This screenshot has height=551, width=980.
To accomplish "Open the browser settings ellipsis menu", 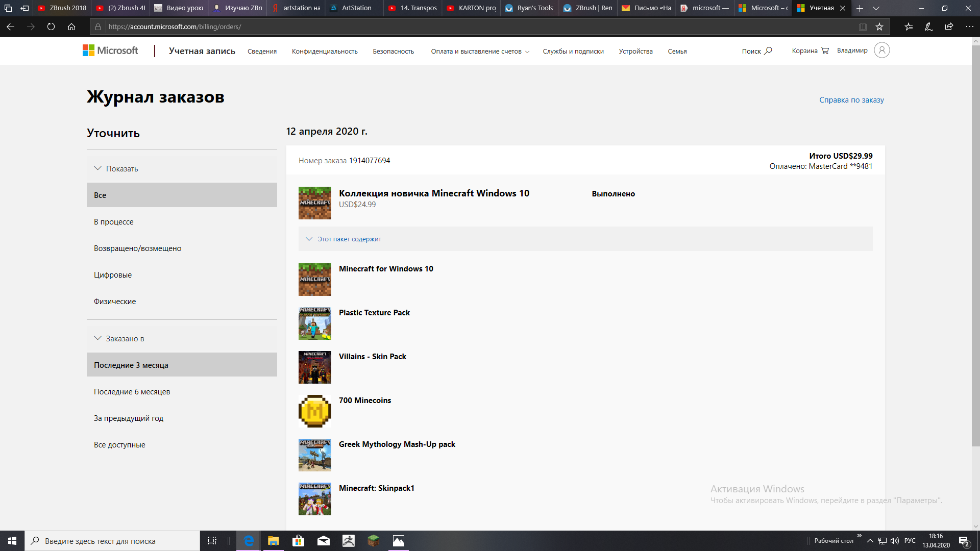I will click(x=969, y=27).
